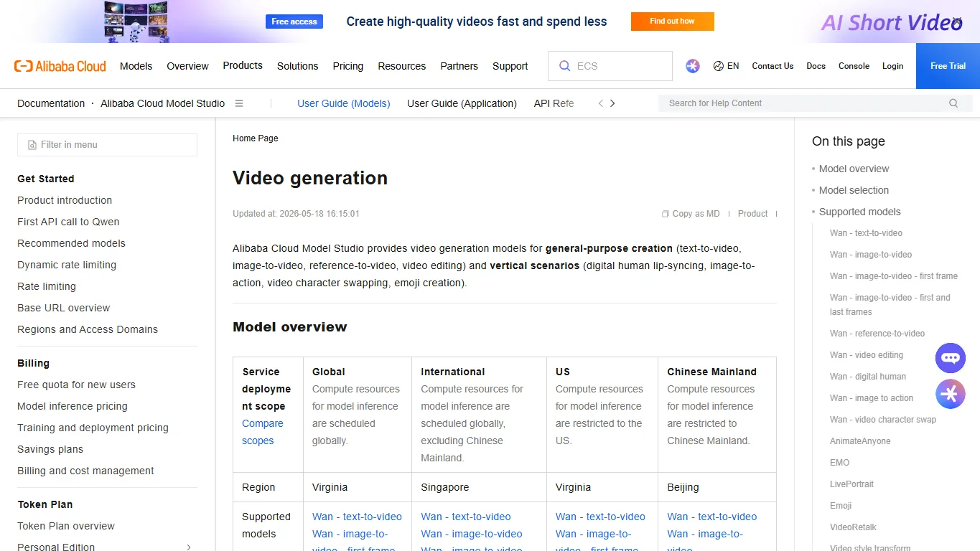This screenshot has height=551, width=980.
Task: Click Home Page breadcrumb
Action: pyautogui.click(x=255, y=138)
